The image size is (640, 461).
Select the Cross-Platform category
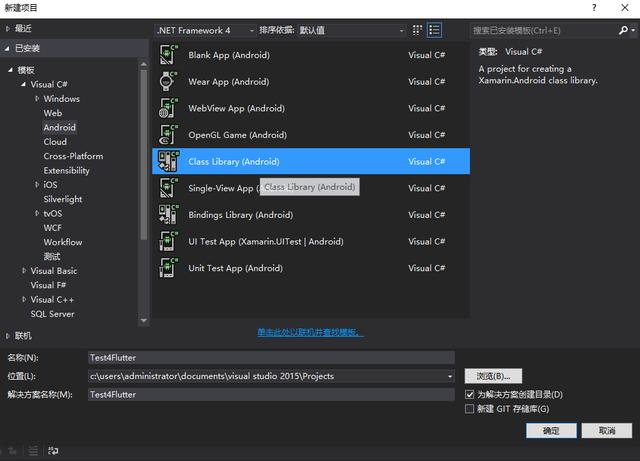click(x=73, y=156)
